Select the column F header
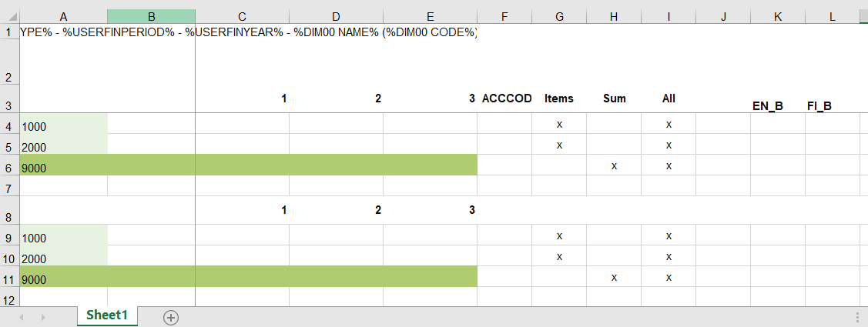Screen dimensions: 868x327 pyautogui.click(x=504, y=15)
